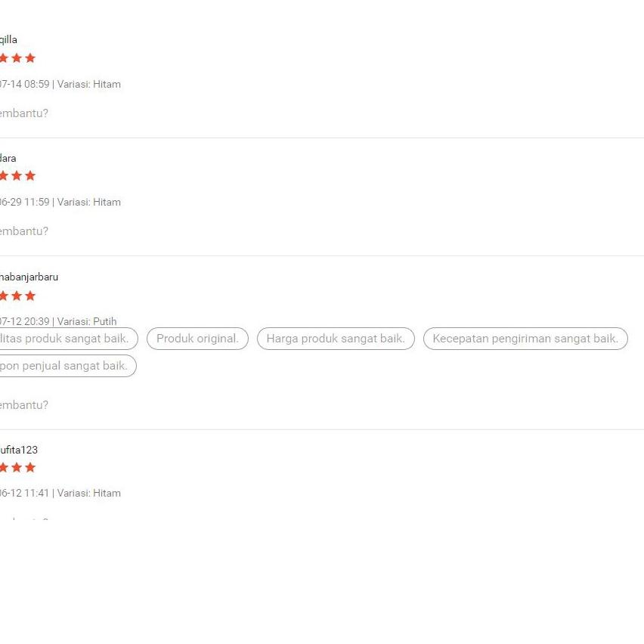Screen dimensions: 644x644
Task: Open the reviewer profile ending in 'qilla'
Action: (x=8, y=40)
